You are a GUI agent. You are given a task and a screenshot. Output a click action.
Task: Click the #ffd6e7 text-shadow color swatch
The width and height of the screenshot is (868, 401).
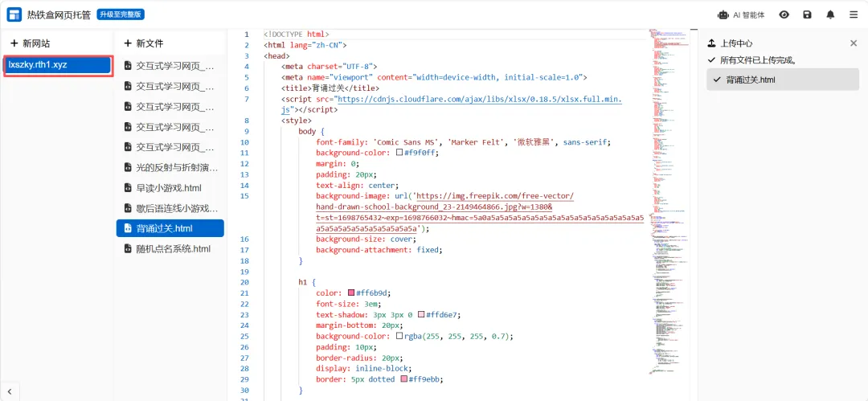pos(421,314)
